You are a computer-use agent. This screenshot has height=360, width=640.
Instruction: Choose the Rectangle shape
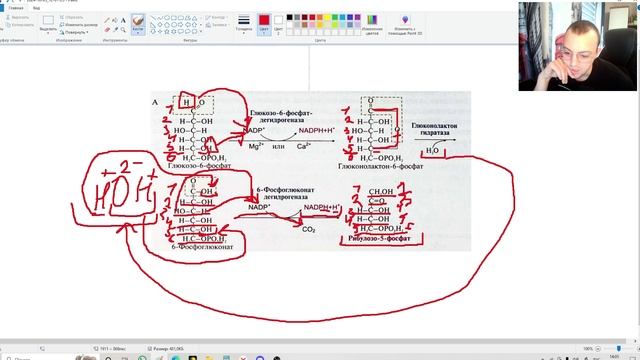pyautogui.click(x=174, y=18)
